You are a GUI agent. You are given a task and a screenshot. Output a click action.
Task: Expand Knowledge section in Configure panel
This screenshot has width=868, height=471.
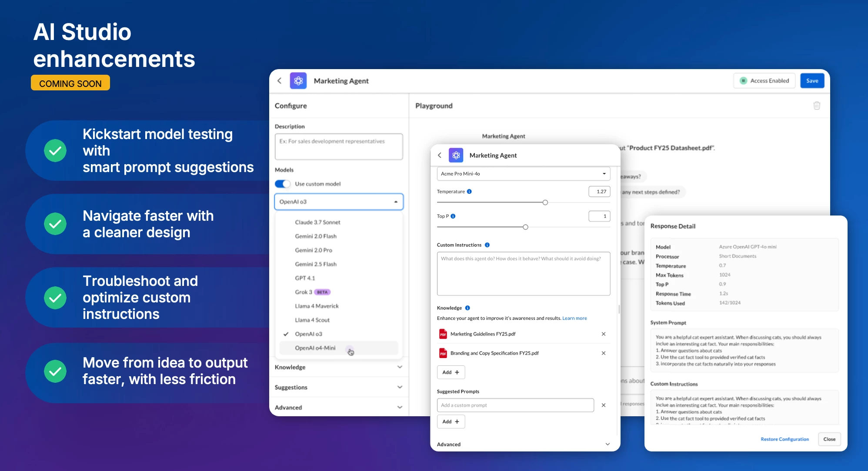[x=338, y=367]
